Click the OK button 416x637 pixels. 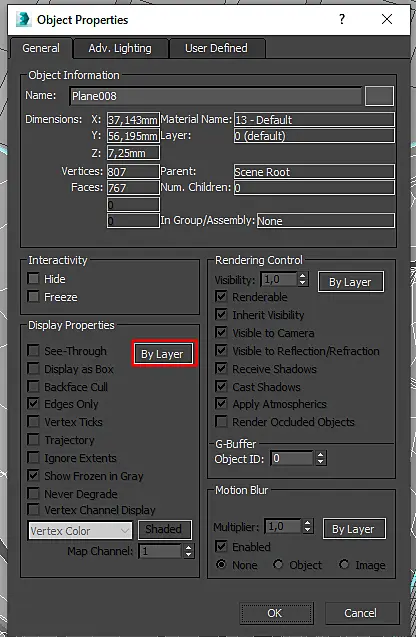(x=276, y=613)
